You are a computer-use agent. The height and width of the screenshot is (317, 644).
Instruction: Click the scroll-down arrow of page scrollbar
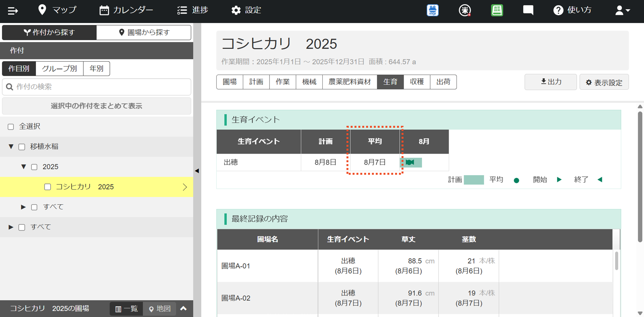[x=640, y=313]
